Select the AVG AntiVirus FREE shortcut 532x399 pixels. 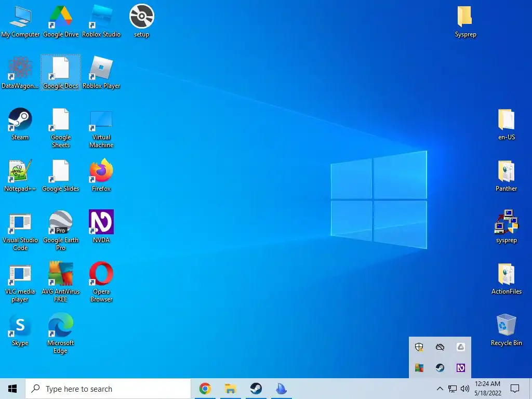61,283
